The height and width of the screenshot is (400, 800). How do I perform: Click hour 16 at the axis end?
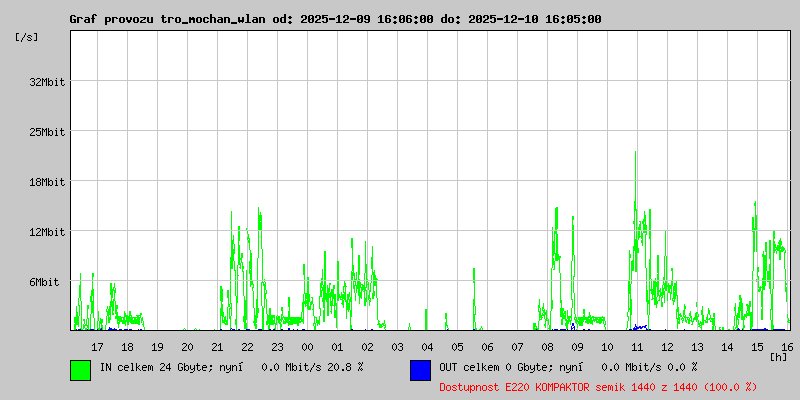pos(787,346)
